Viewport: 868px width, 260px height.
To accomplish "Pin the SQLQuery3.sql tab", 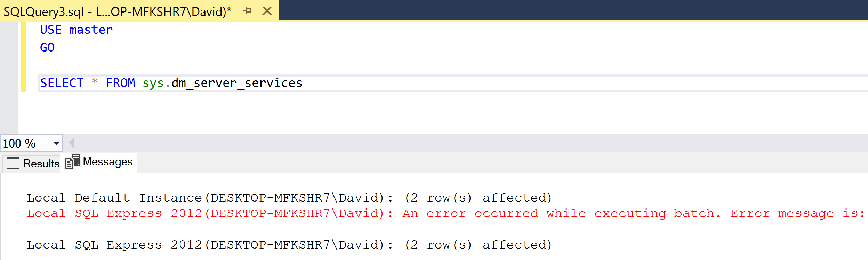I will click(x=247, y=11).
